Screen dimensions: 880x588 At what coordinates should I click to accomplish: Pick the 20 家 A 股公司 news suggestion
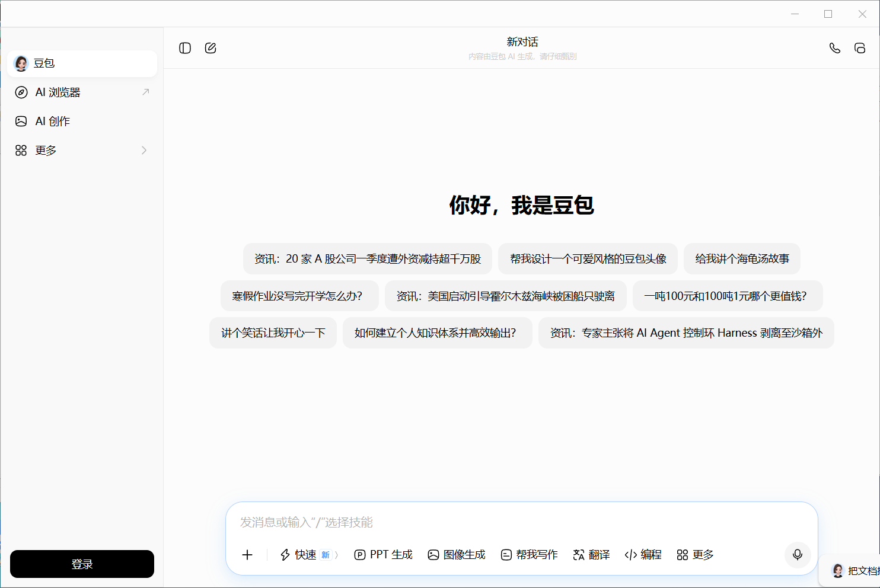(x=368, y=259)
